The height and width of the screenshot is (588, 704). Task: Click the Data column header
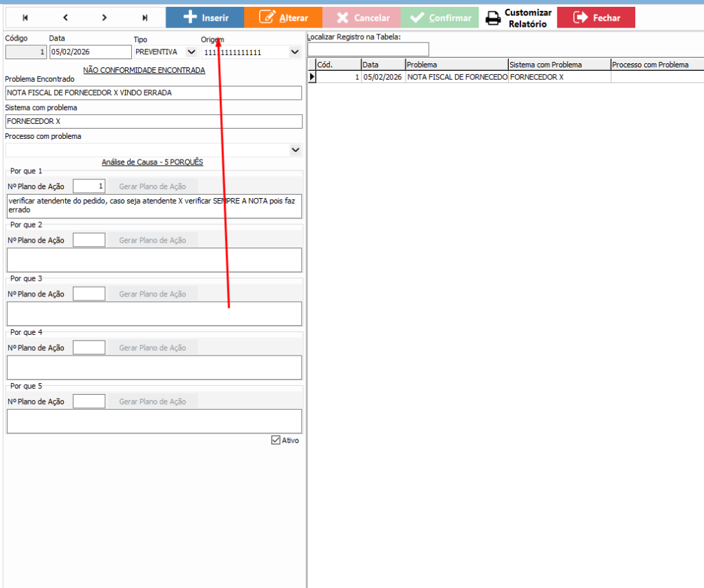pos(382,65)
